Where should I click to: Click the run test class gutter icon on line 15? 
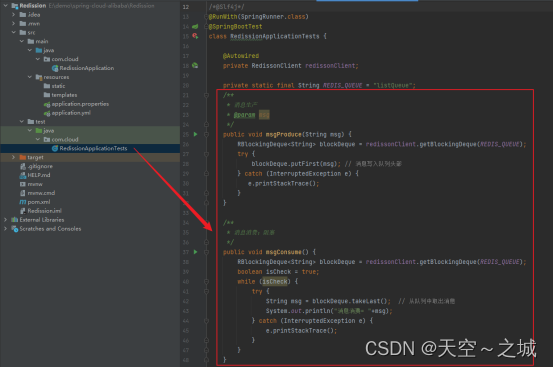coord(195,36)
